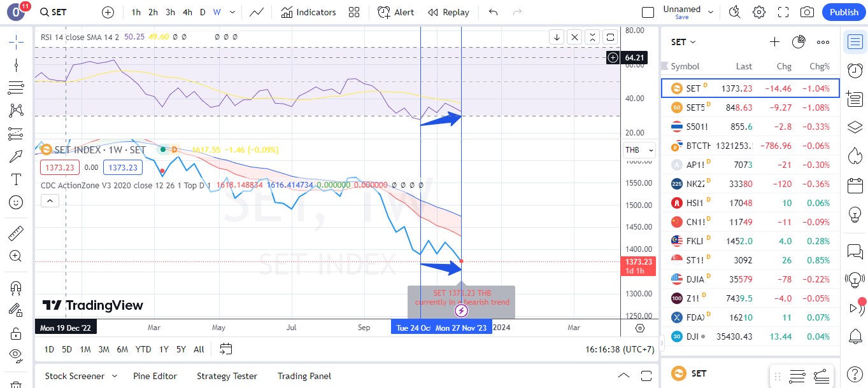Viewport: 868px width, 388px height.
Task: Toggle hide all drawings eye icon
Action: coord(16,355)
